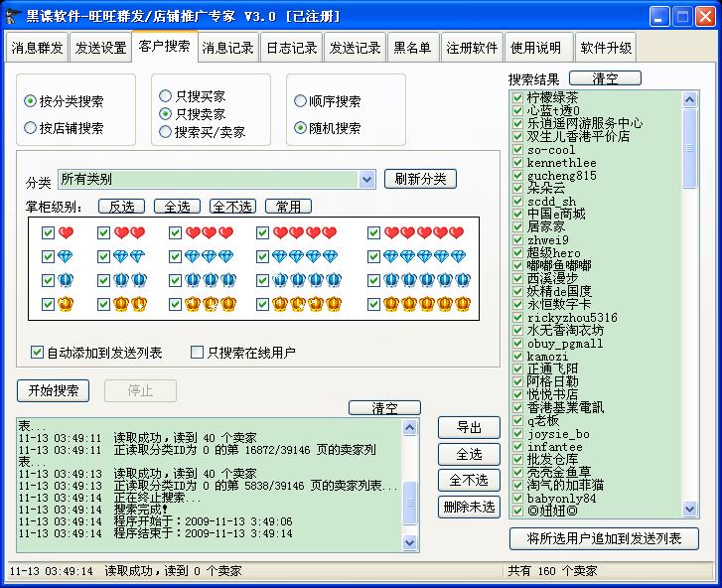Click the four blue diamonds level icon
The width and height of the screenshot is (722, 588).
(x=304, y=256)
